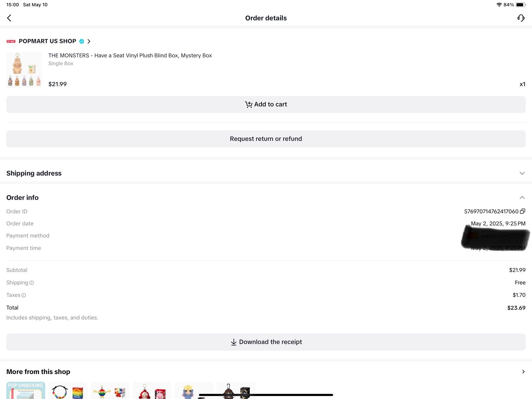Open the POP UNBOXING item thumbnail
The width and height of the screenshot is (532, 399).
[x=26, y=390]
